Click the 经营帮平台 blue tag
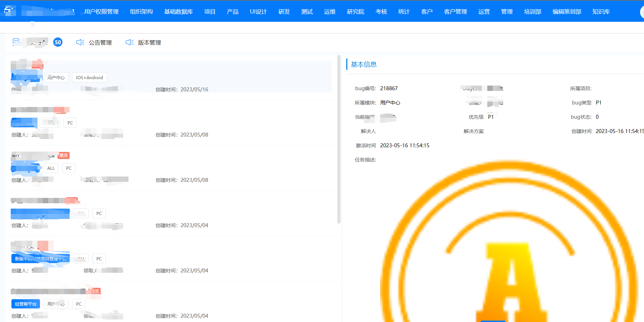 click(26, 304)
